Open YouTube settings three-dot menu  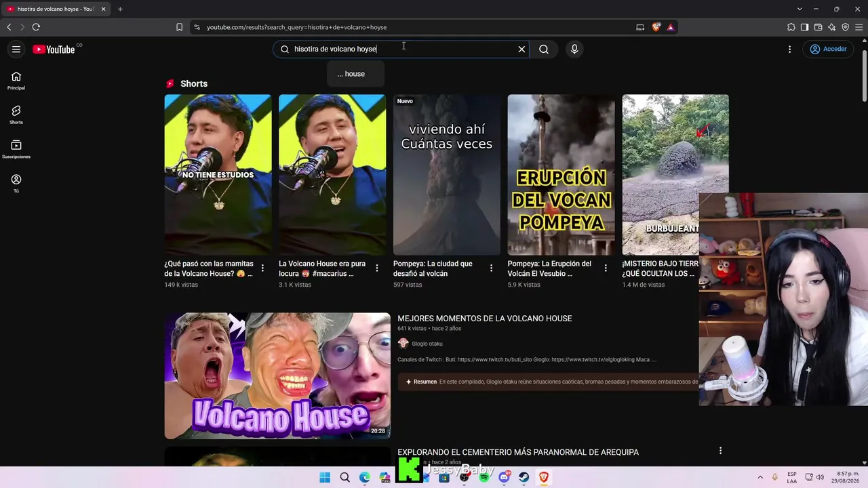789,49
